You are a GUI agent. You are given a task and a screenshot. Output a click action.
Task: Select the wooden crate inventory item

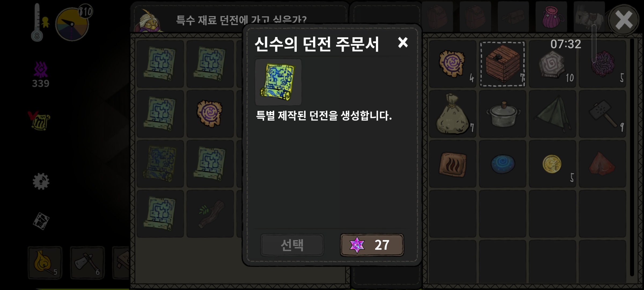(x=503, y=64)
